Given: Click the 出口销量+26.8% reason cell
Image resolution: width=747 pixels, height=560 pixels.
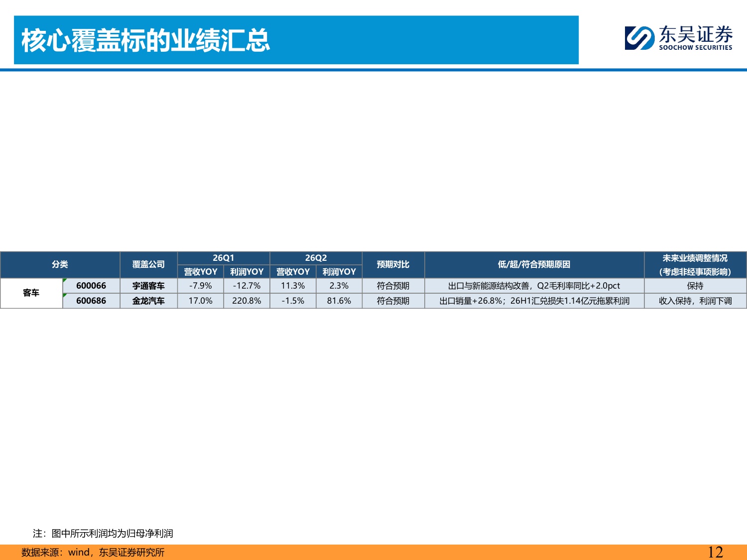Looking at the screenshot, I should coord(534,301).
